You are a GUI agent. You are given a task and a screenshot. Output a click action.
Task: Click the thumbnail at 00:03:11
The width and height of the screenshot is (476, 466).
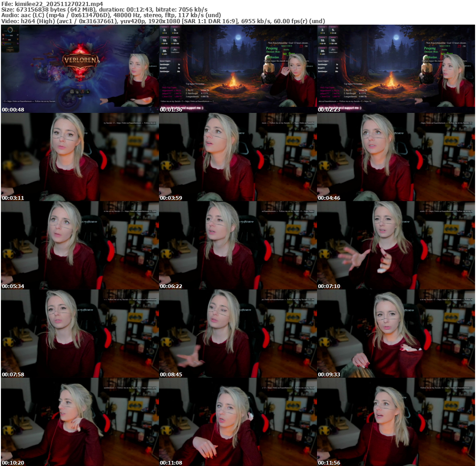click(79, 157)
